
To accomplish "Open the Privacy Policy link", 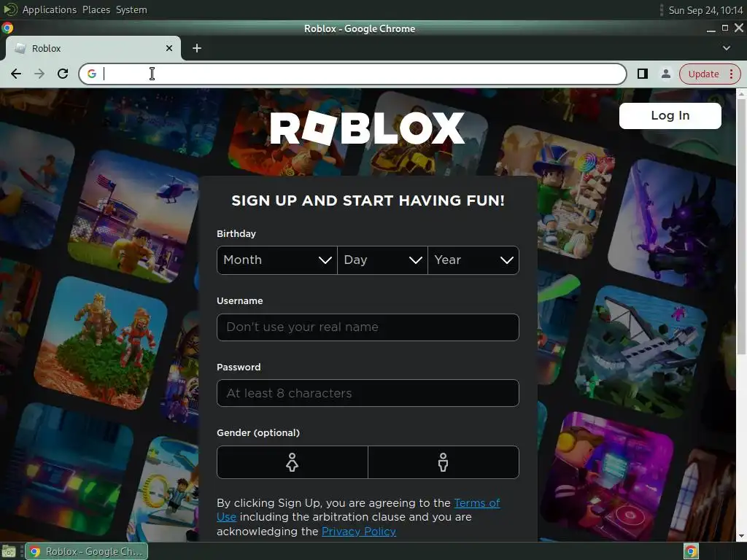I will pyautogui.click(x=359, y=532).
